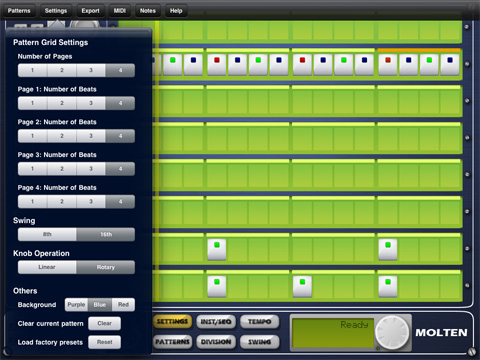Toggle first green step in second row
The width and height of the screenshot is (480, 360).
(172, 65)
